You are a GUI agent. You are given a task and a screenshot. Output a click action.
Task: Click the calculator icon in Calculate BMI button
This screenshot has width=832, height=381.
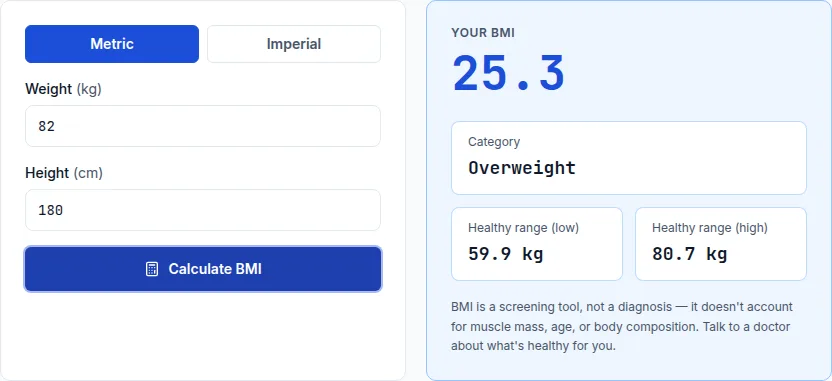[x=152, y=269]
